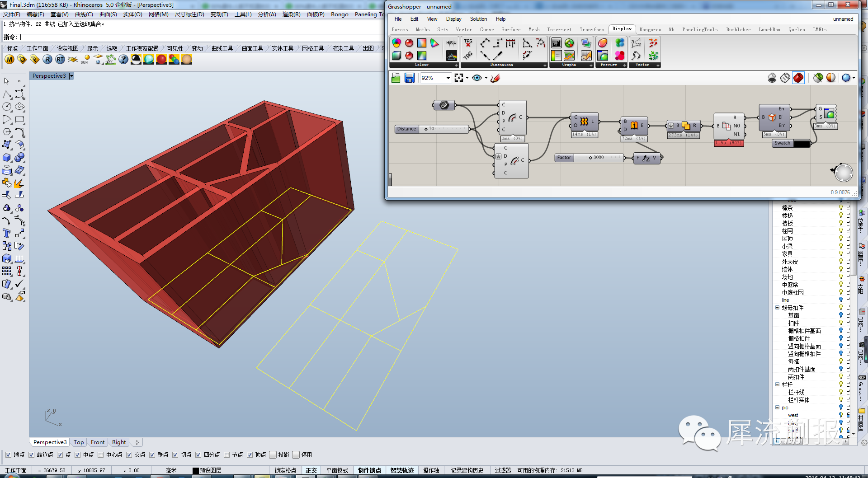868x478 pixels.
Task: Switch to the Front viewport tab
Action: [x=98, y=442]
